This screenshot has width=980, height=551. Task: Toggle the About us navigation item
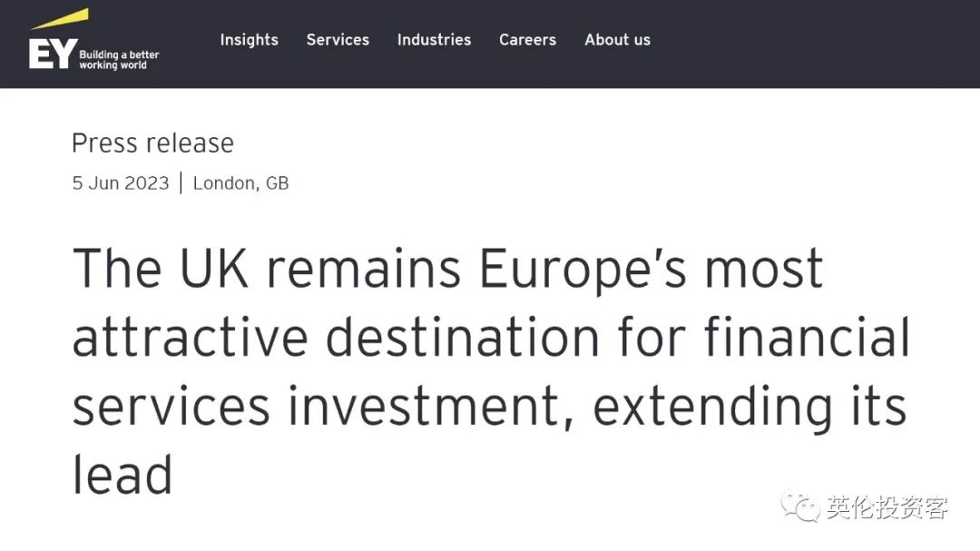[x=617, y=40]
